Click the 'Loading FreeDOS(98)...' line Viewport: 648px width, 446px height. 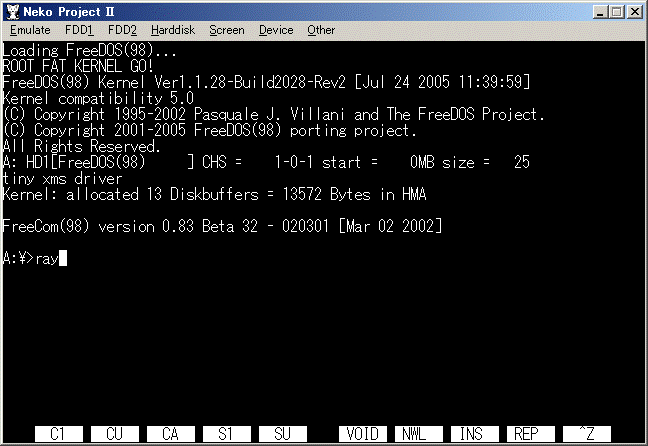tap(90, 50)
